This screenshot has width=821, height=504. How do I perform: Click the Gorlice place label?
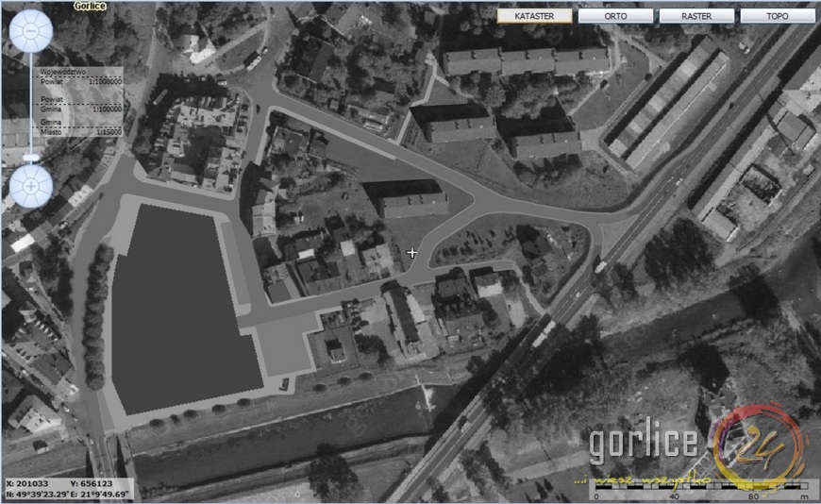tap(90, 6)
